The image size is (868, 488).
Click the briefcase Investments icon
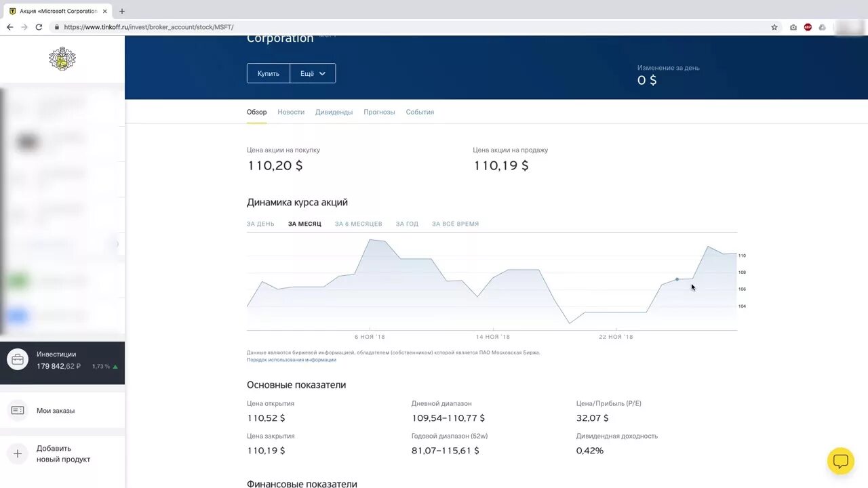pyautogui.click(x=18, y=360)
